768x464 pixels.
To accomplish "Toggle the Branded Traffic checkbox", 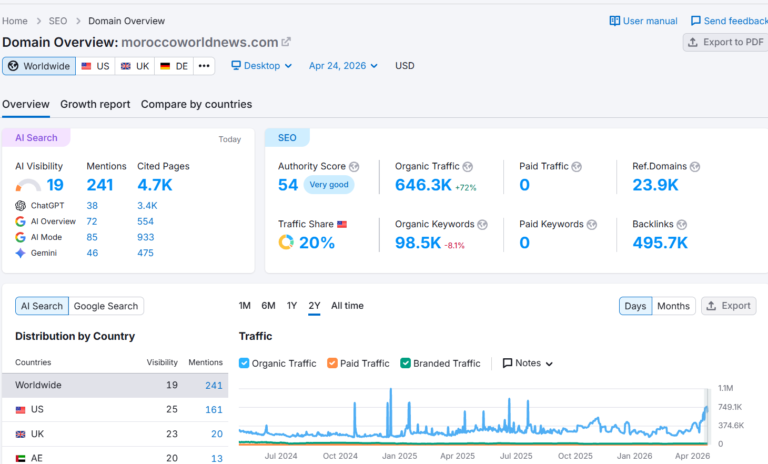I will tap(405, 363).
